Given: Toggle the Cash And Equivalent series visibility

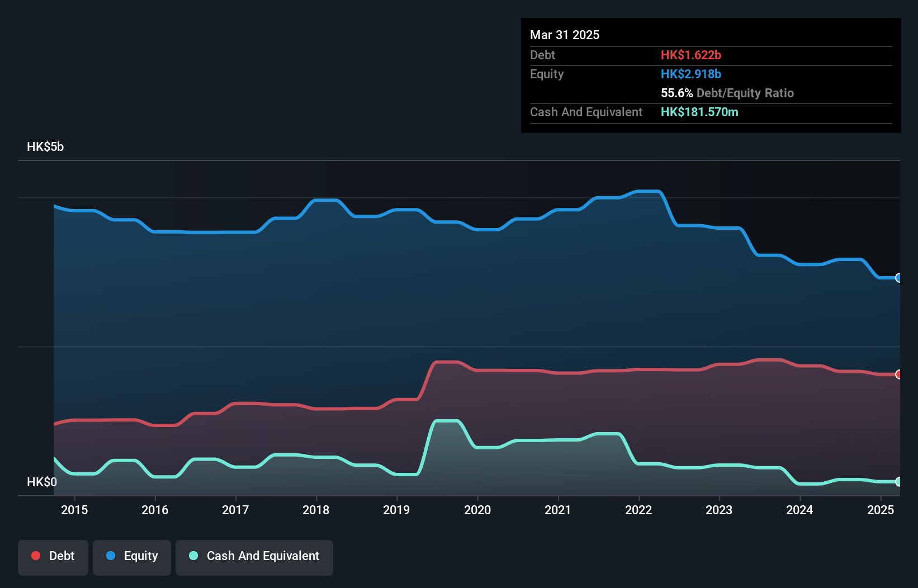Looking at the screenshot, I should click(254, 556).
